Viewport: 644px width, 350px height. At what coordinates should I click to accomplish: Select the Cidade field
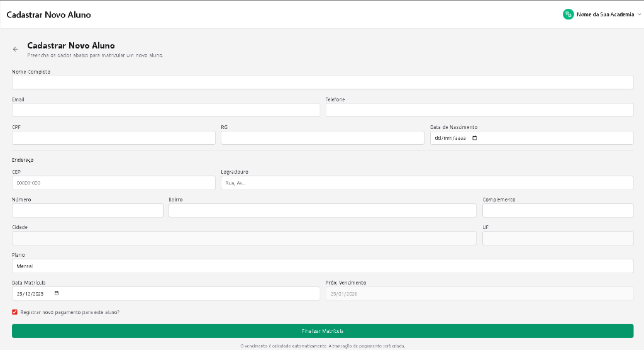[243, 239]
